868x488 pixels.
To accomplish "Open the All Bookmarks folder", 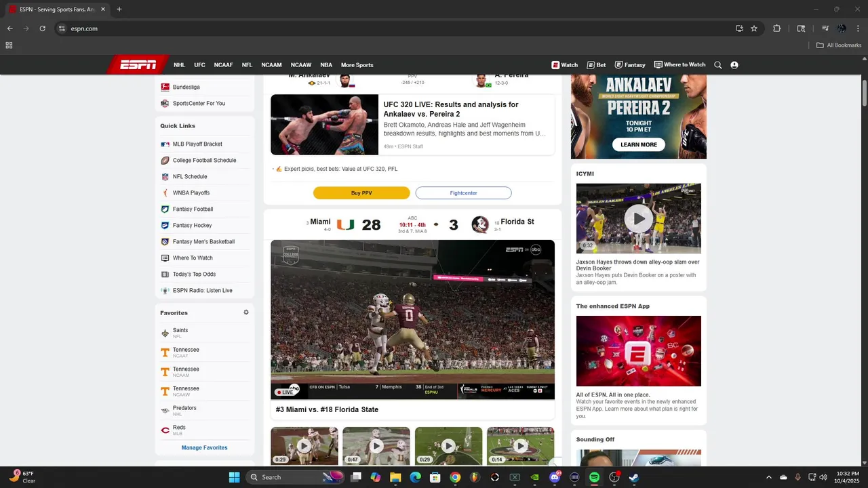I will pos(839,45).
